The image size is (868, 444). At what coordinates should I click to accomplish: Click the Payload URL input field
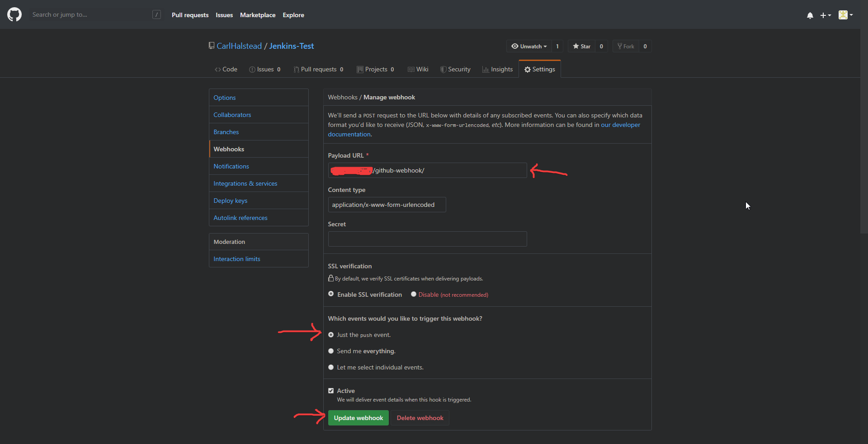427,170
